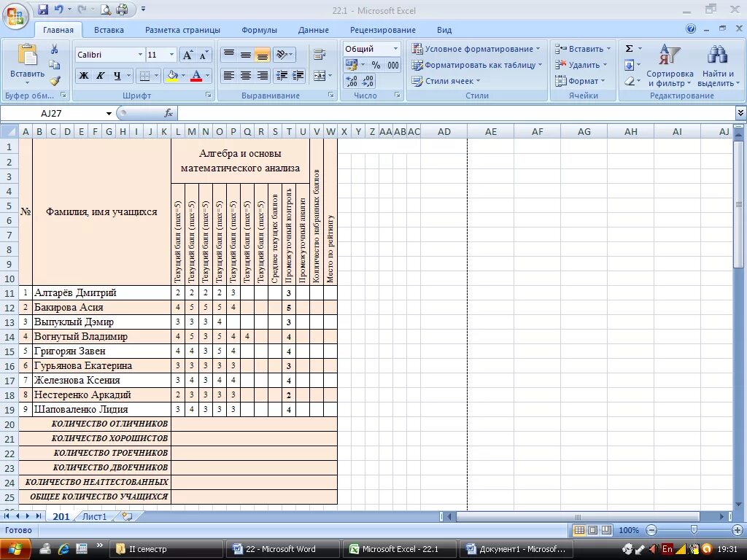
Task: Copy selection using the copy icon
Action: tap(54, 65)
